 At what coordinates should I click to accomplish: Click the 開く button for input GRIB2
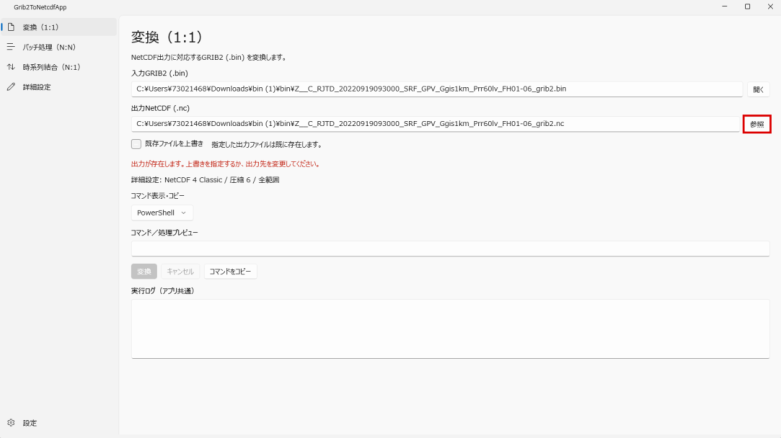758,89
